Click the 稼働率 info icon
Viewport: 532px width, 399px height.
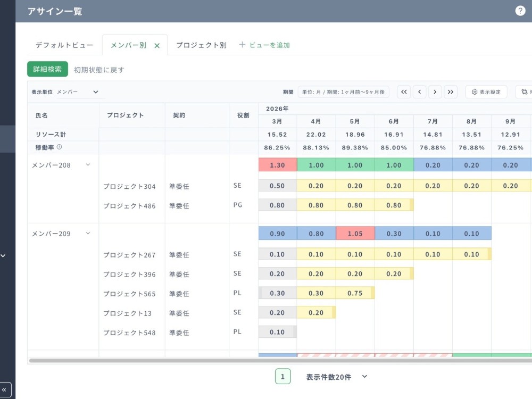[x=60, y=147]
